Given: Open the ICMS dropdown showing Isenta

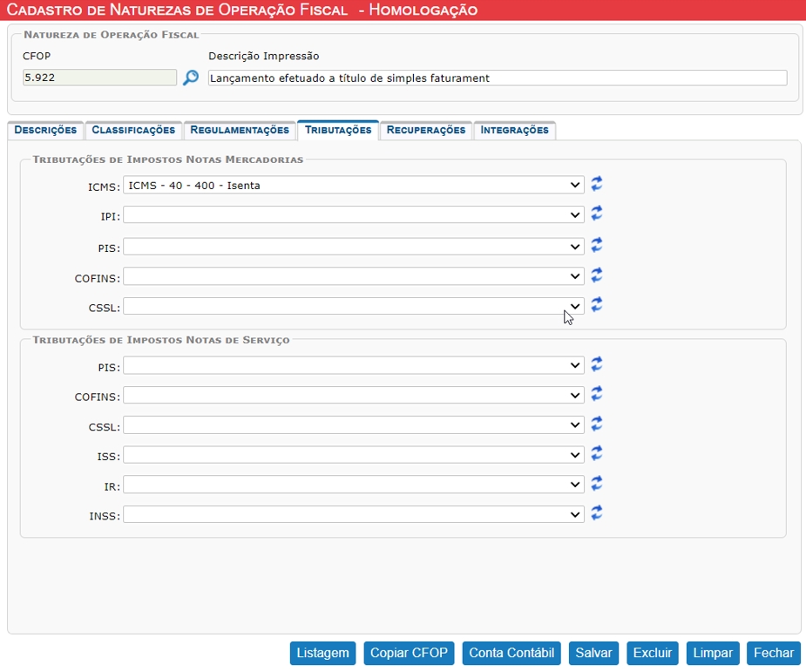Looking at the screenshot, I should (x=354, y=185).
